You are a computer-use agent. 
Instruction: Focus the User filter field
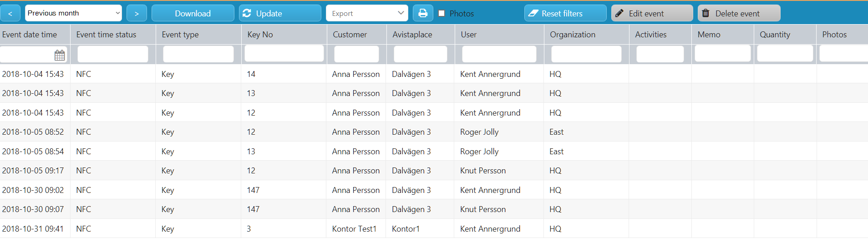click(499, 54)
